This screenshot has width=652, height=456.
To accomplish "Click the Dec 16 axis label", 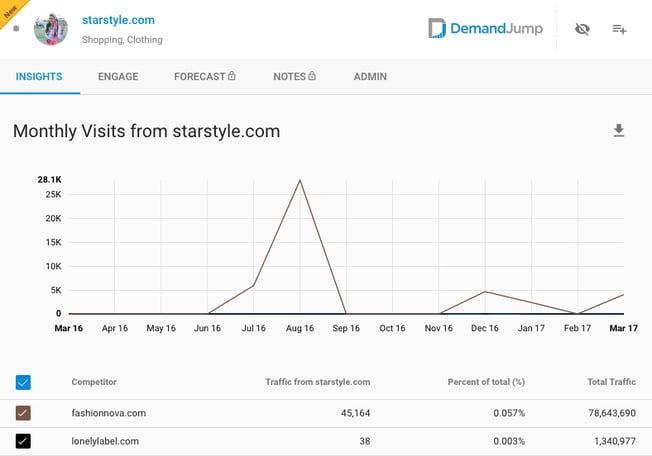I will pyautogui.click(x=485, y=328).
